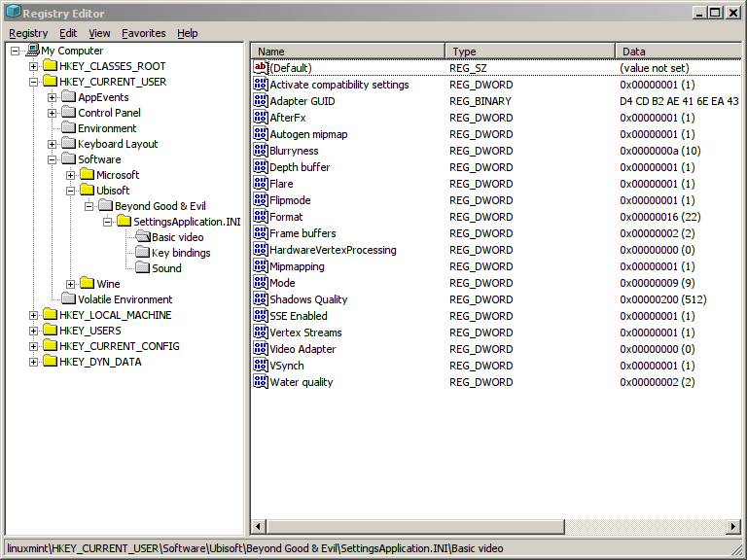Click the Sound folder icon
This screenshot has width=747, height=560.
pyautogui.click(x=142, y=268)
